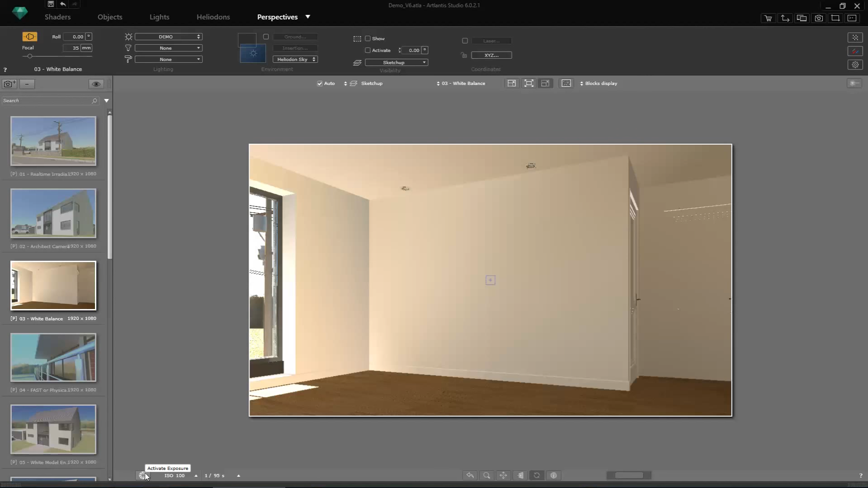Open the Artlantis gem logo menu
The image size is (868, 488).
19,14
